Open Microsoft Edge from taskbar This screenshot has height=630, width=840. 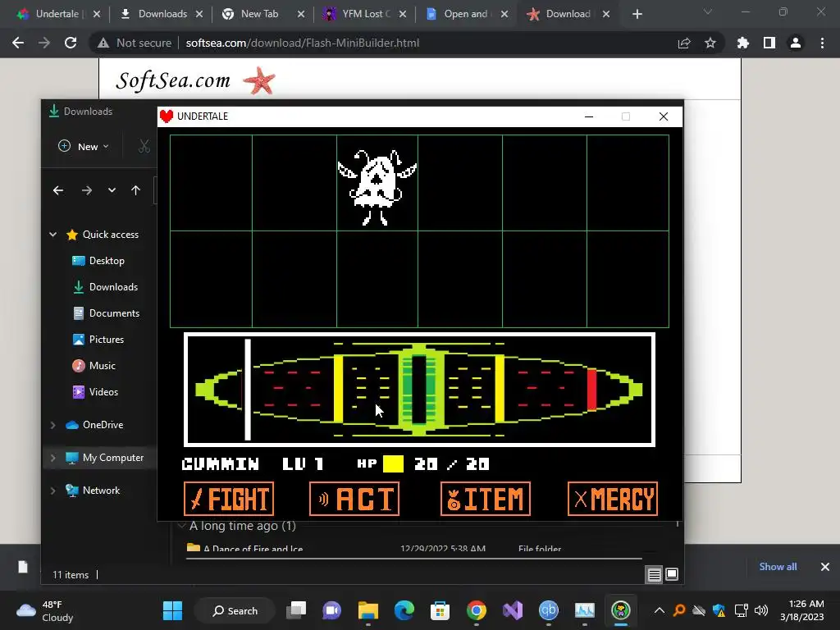tap(404, 610)
